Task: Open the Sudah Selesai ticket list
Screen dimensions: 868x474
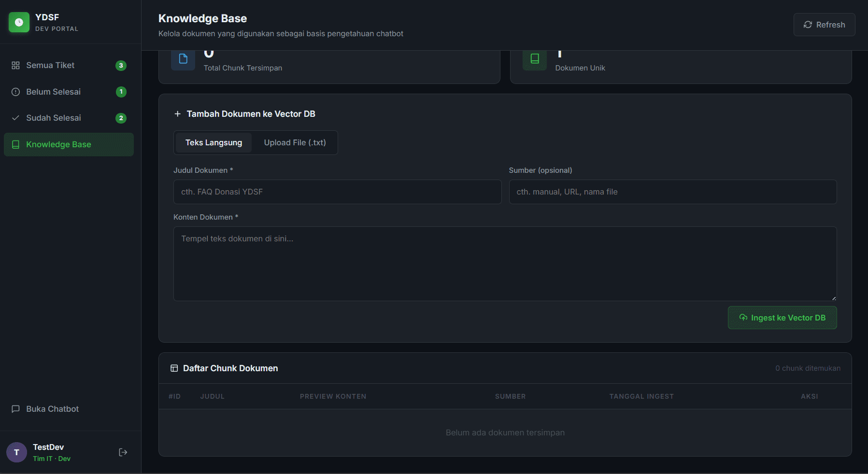Action: pyautogui.click(x=69, y=118)
